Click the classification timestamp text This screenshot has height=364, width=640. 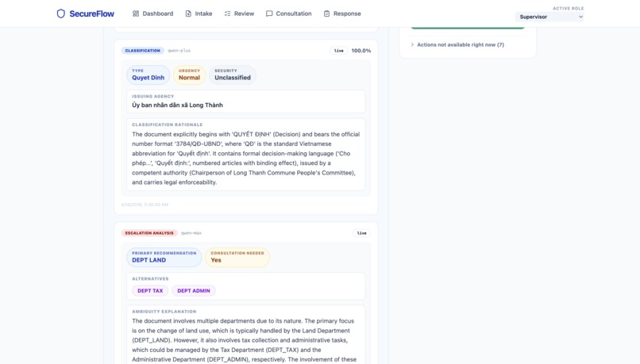pos(145,205)
